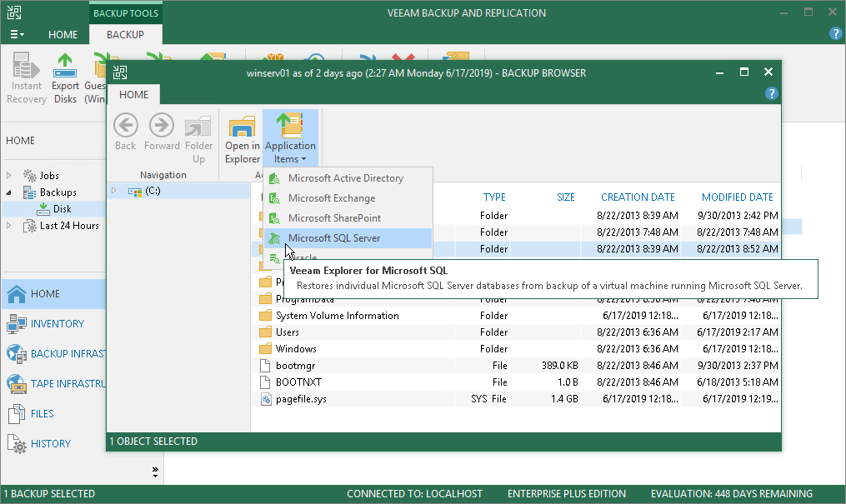Choose Microsoft Exchange from the dropdown

(x=331, y=198)
